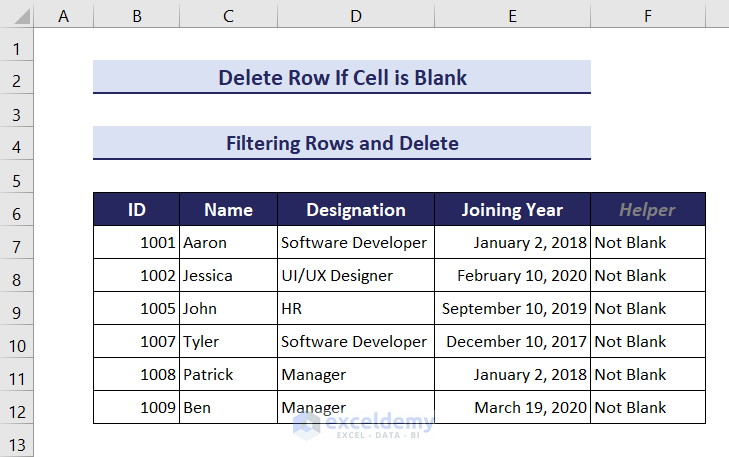Viewport: 729px width, 457px height.
Task: Select column B header
Action: click(136, 16)
